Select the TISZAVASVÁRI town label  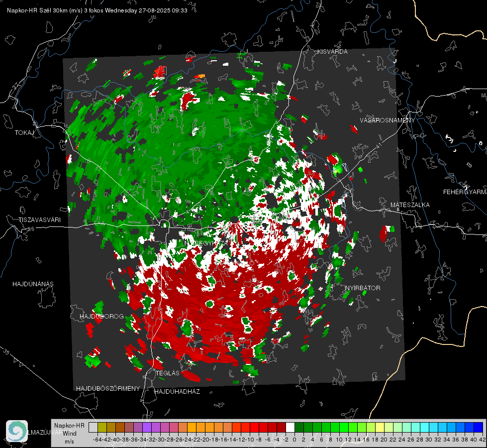click(39, 220)
